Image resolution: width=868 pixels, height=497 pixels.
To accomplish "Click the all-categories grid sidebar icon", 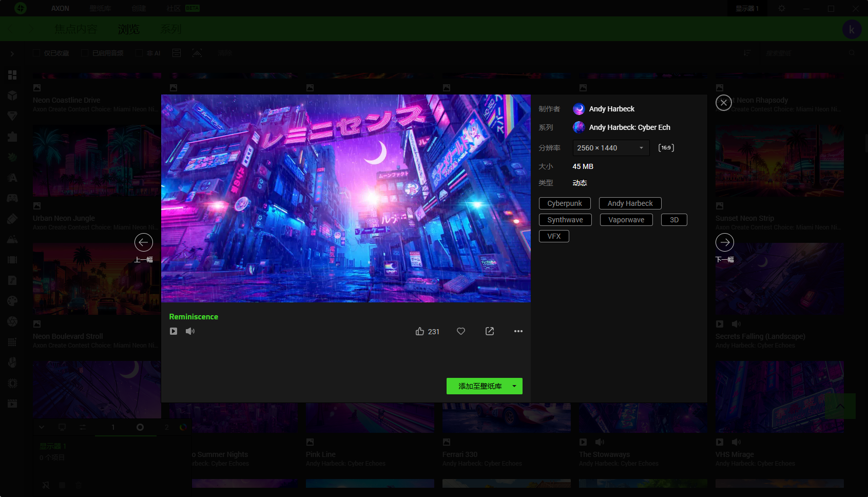I will click(12, 75).
